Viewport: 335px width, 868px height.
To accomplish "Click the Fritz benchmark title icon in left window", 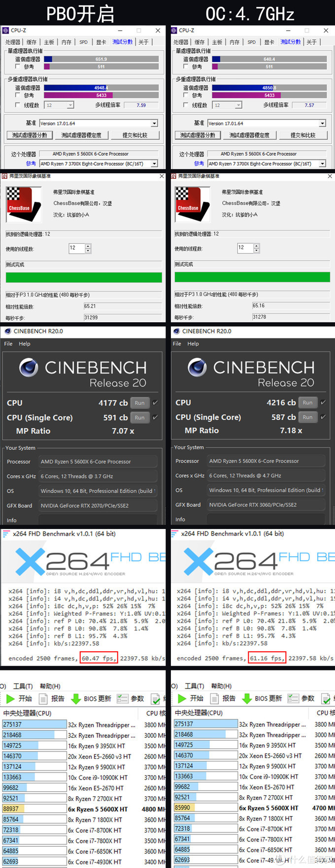I will [x=4, y=176].
